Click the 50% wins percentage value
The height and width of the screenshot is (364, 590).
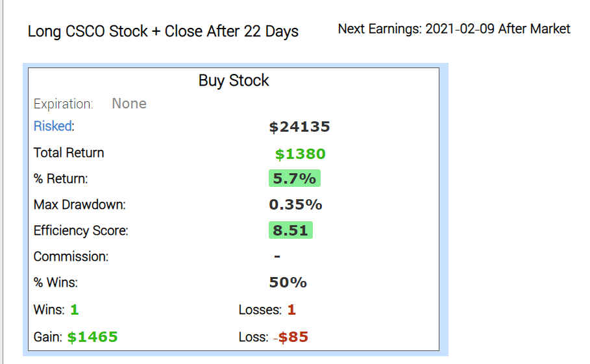click(288, 283)
